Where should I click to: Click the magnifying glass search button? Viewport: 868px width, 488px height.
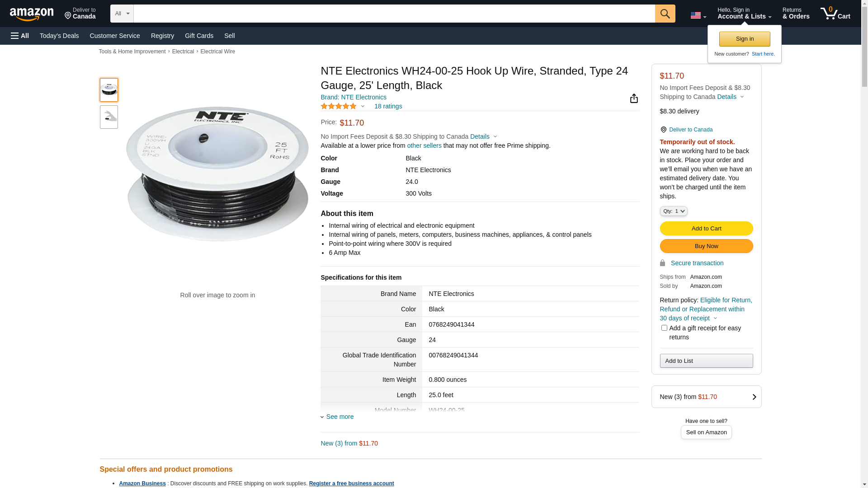point(665,14)
